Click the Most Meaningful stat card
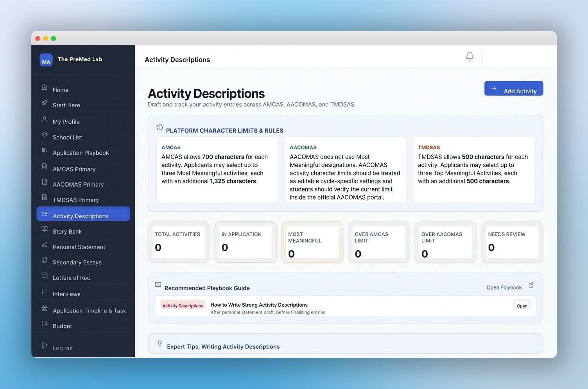The image size is (588, 389). click(x=312, y=242)
